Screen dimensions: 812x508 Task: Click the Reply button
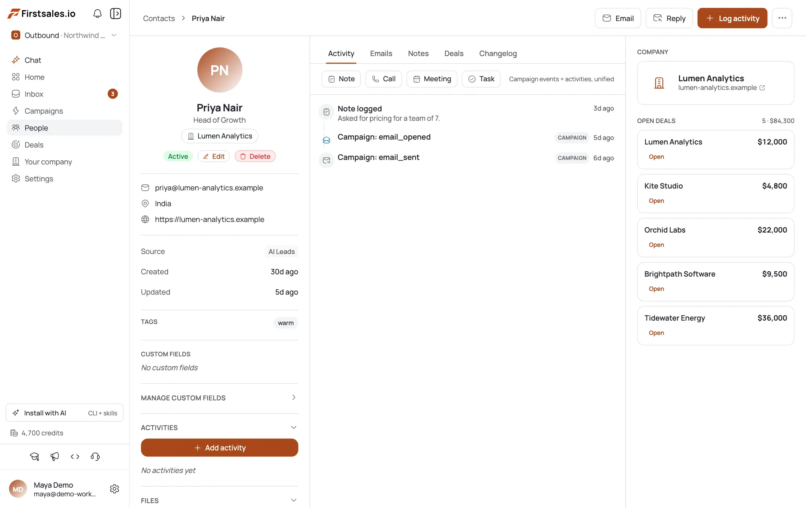pos(669,18)
